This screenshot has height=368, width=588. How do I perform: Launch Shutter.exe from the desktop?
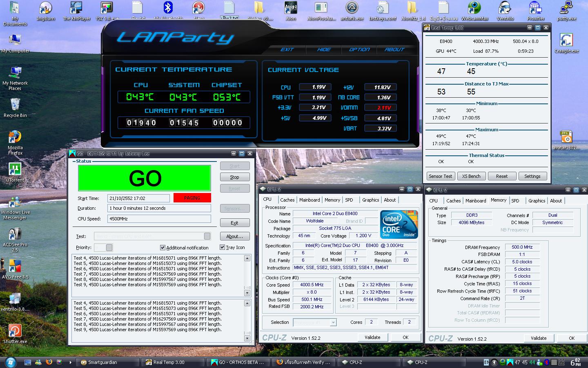point(15,334)
